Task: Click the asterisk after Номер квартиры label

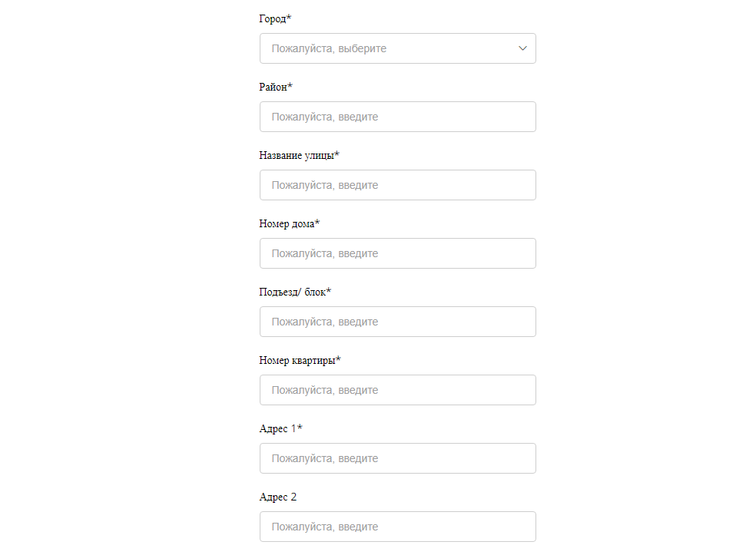Action: (338, 359)
